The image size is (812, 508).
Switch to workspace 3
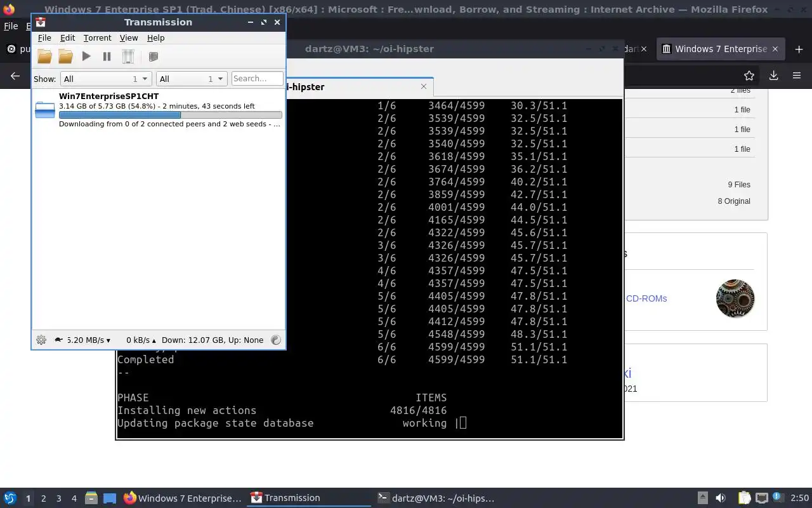point(58,498)
